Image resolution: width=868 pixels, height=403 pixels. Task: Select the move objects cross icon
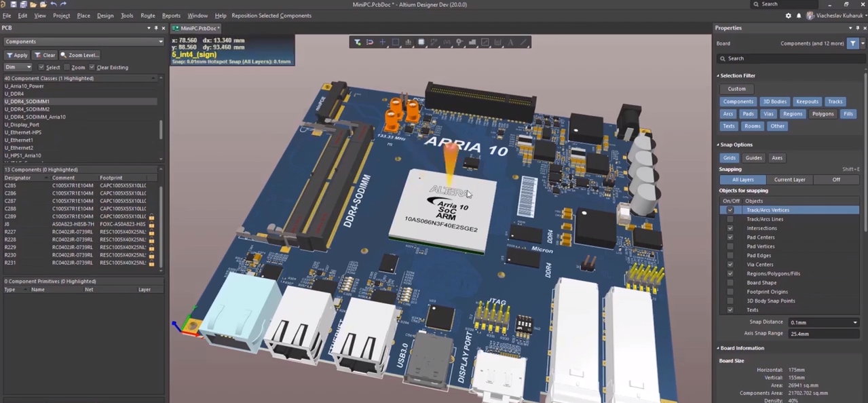tap(383, 42)
